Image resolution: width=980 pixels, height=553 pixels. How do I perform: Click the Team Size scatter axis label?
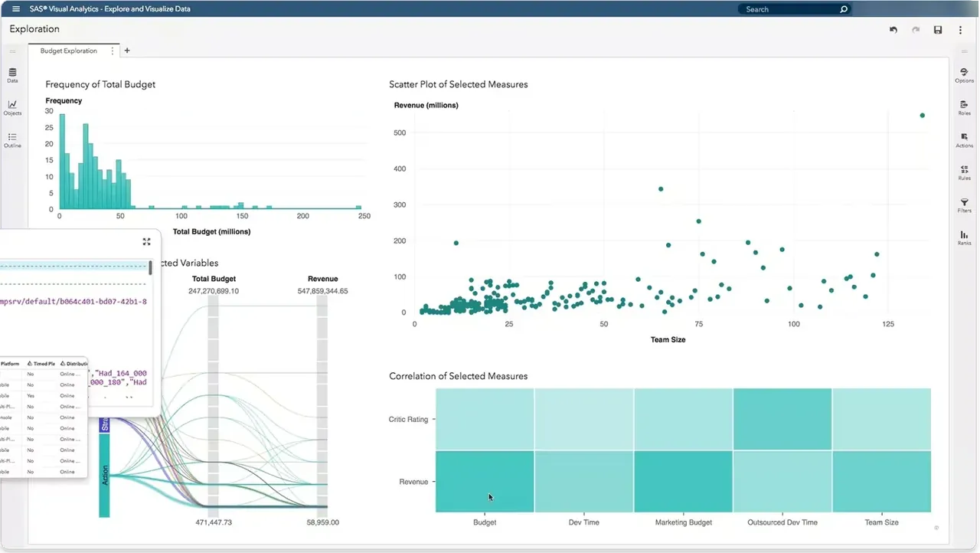click(668, 339)
